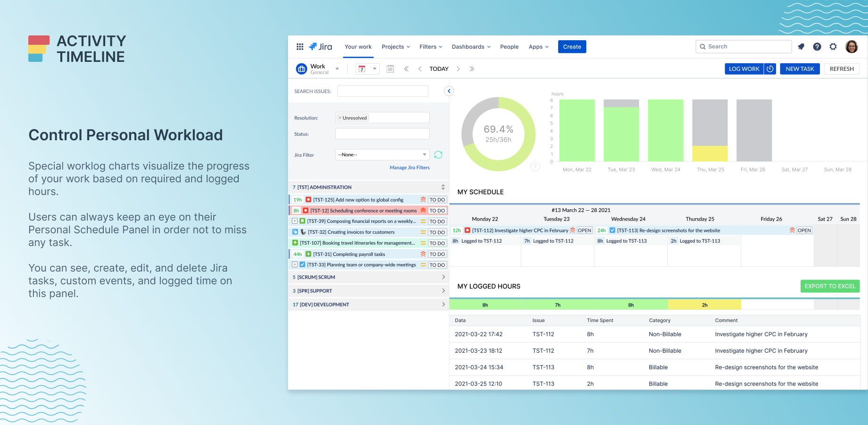Image resolution: width=868 pixels, height=425 pixels.
Task: Go to next period with right arrow
Action: 458,69
